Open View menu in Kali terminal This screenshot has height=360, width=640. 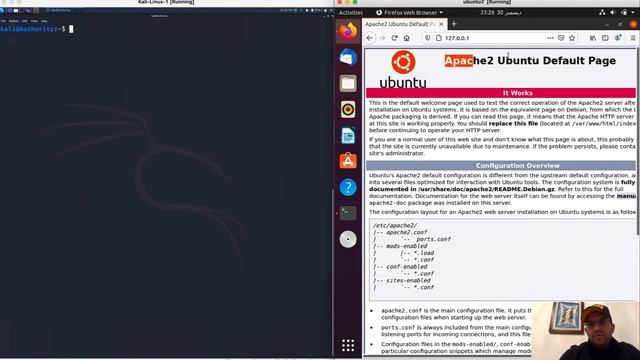tap(34, 21)
